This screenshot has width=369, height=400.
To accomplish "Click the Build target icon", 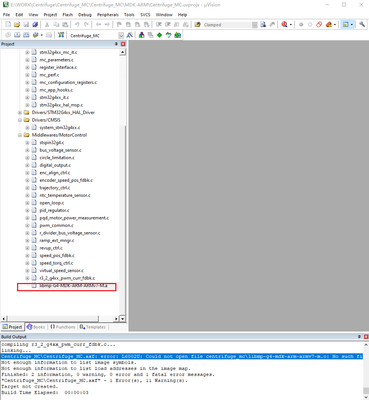I will pos(17,35).
